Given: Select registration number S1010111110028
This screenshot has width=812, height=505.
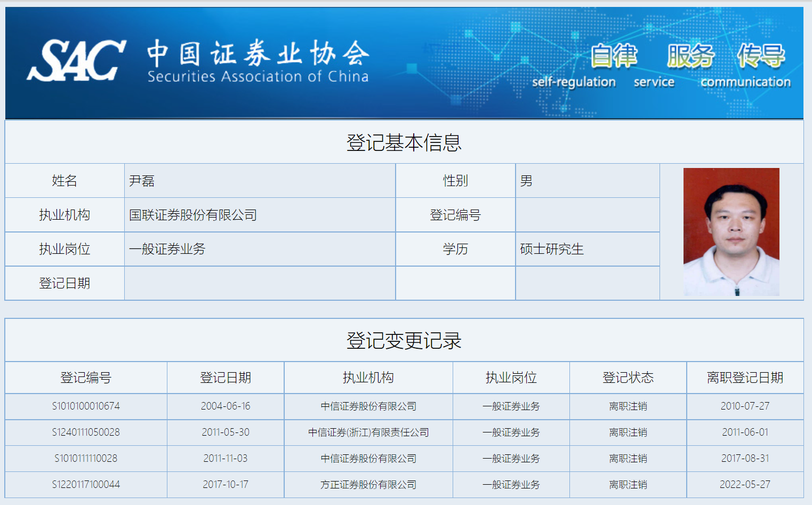Looking at the screenshot, I should 86,459.
